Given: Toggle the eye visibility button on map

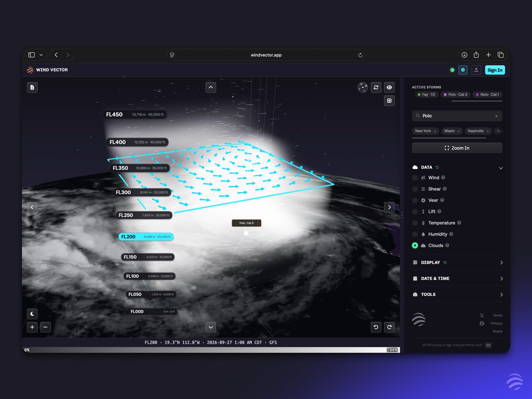Looking at the screenshot, I should 389,87.
